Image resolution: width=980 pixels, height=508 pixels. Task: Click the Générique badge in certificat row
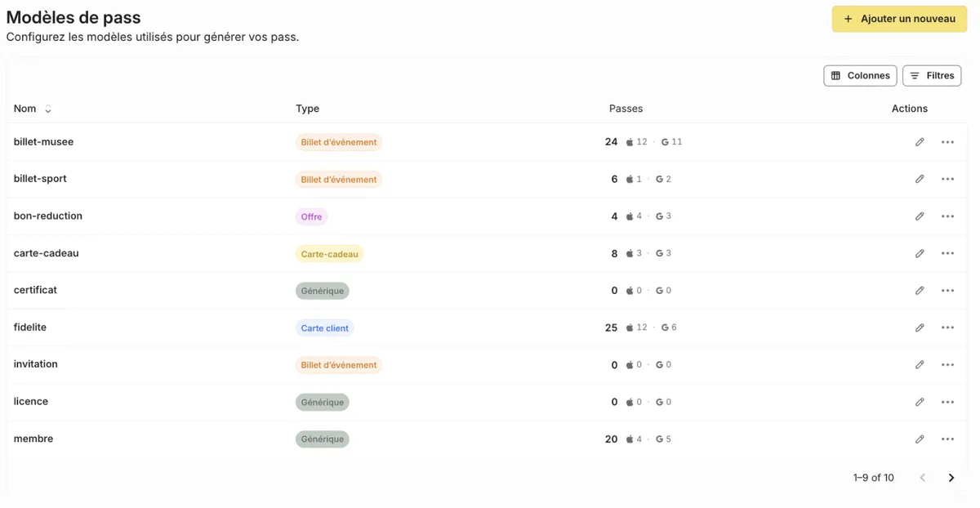pyautogui.click(x=323, y=291)
